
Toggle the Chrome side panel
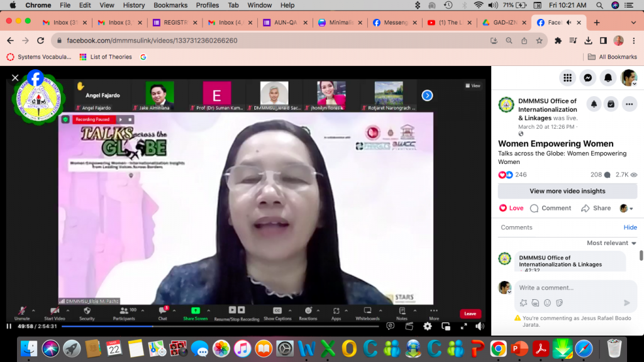coord(603,41)
